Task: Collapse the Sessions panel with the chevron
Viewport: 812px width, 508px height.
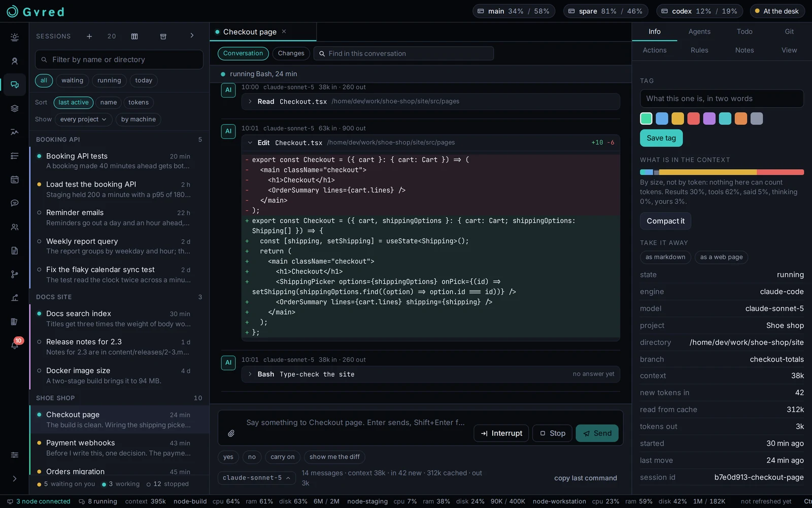Action: click(192, 36)
